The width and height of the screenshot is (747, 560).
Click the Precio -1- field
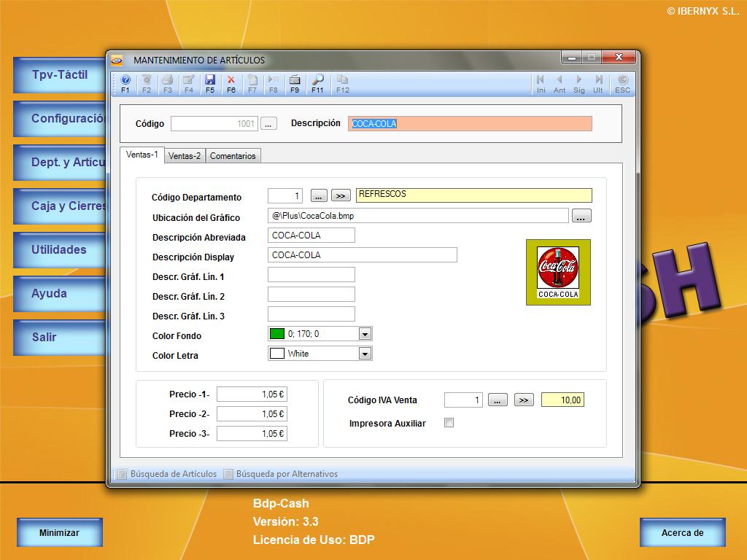pyautogui.click(x=252, y=394)
